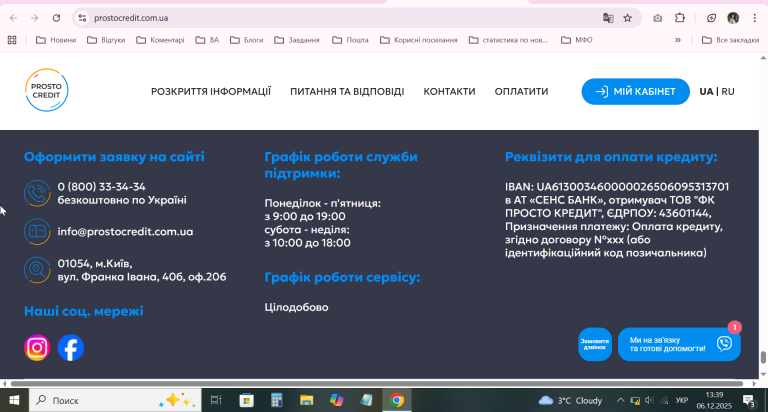Open 'Корисні посилання' bookmarks folder
768x412 pixels.
(419, 40)
